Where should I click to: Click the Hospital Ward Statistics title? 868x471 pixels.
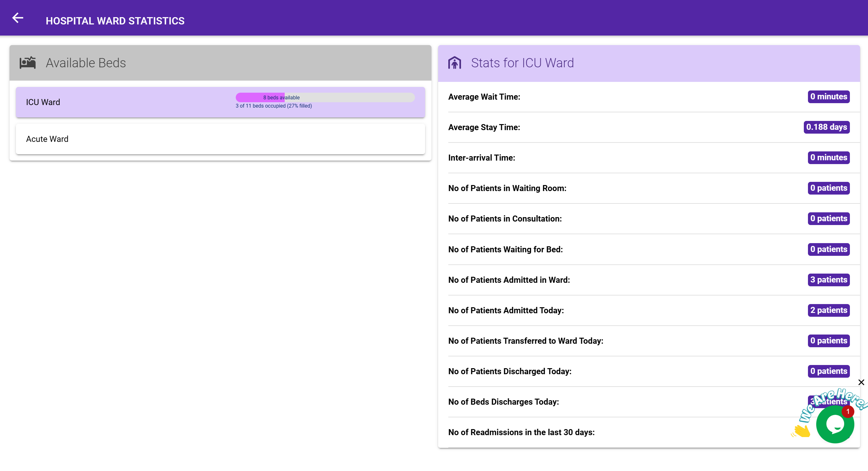click(115, 21)
